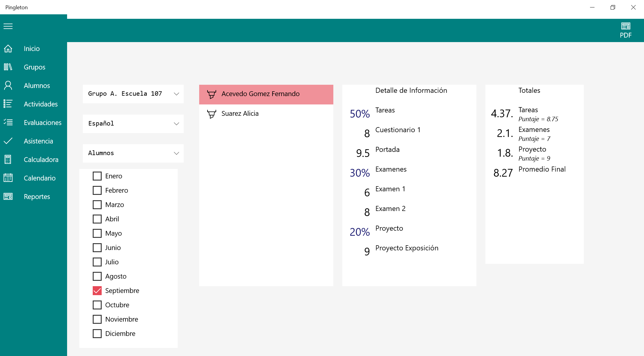Click the Promedio Final total entry
Image resolution: width=644 pixels, height=356 pixels.
pos(541,169)
